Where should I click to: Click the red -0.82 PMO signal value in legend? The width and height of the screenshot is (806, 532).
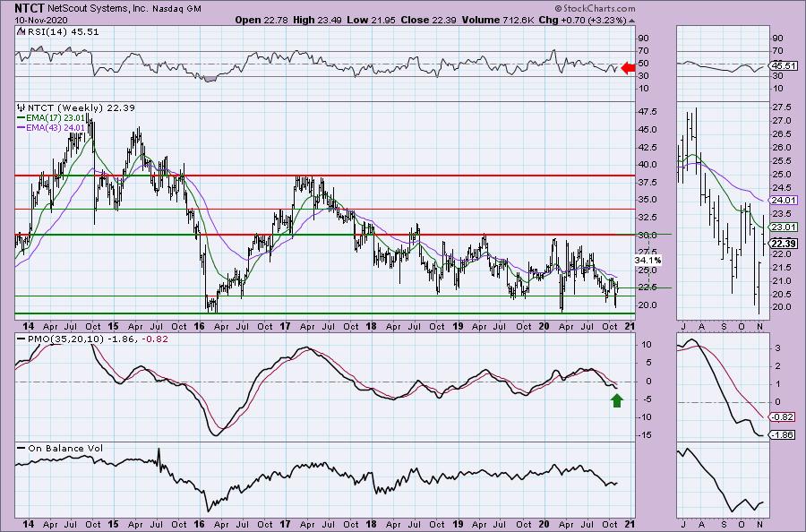[x=155, y=339]
